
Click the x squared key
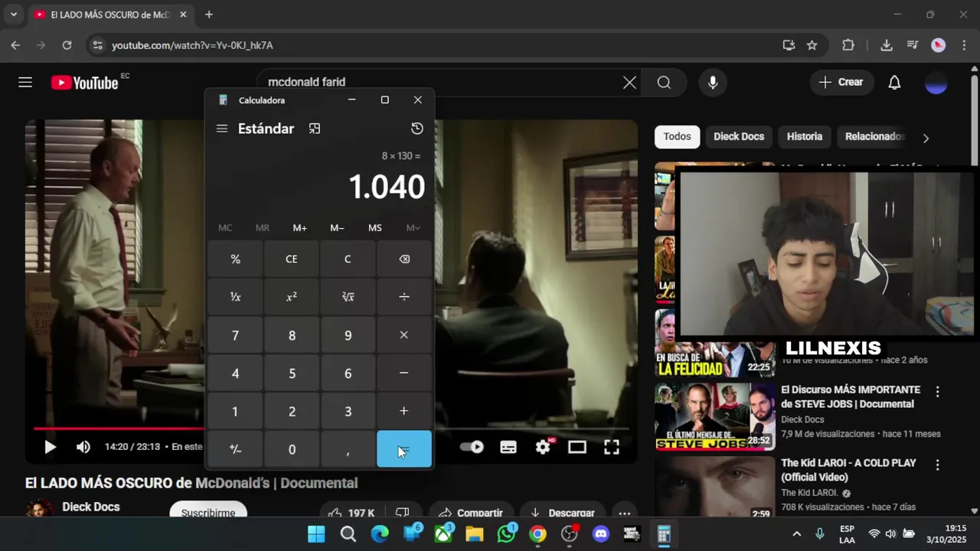(x=292, y=297)
